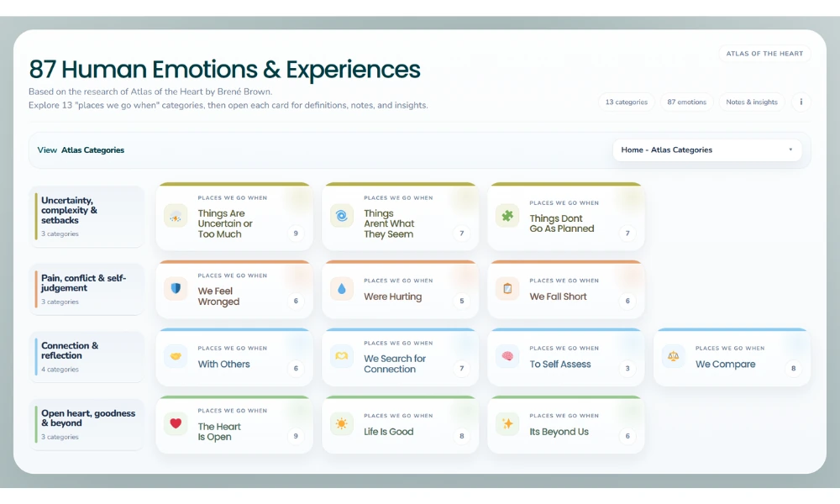Toggle the 13 categories filter chip
840x504 pixels.
627,101
